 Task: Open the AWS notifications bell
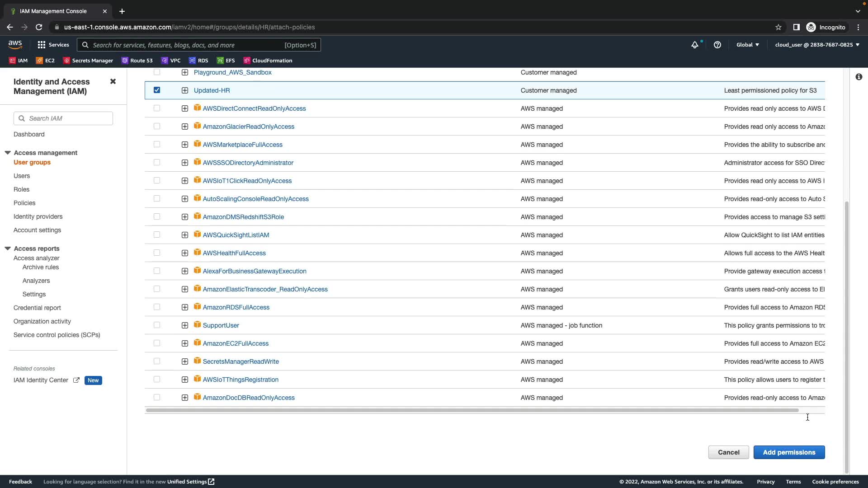click(695, 45)
